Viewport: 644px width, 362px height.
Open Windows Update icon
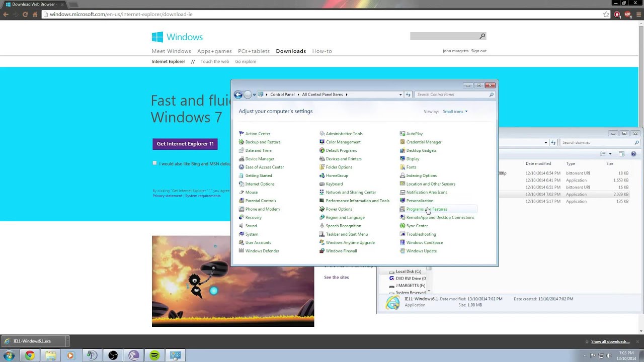pyautogui.click(x=403, y=251)
